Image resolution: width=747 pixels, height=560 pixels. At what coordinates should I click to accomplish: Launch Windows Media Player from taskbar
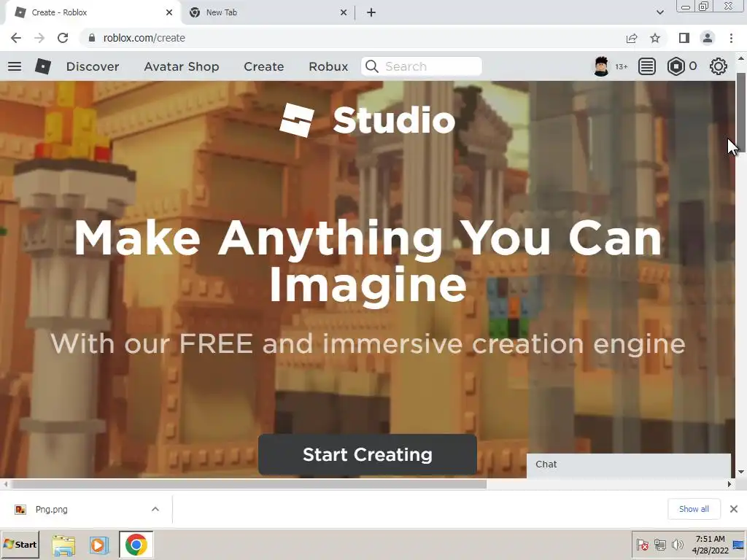click(99, 545)
